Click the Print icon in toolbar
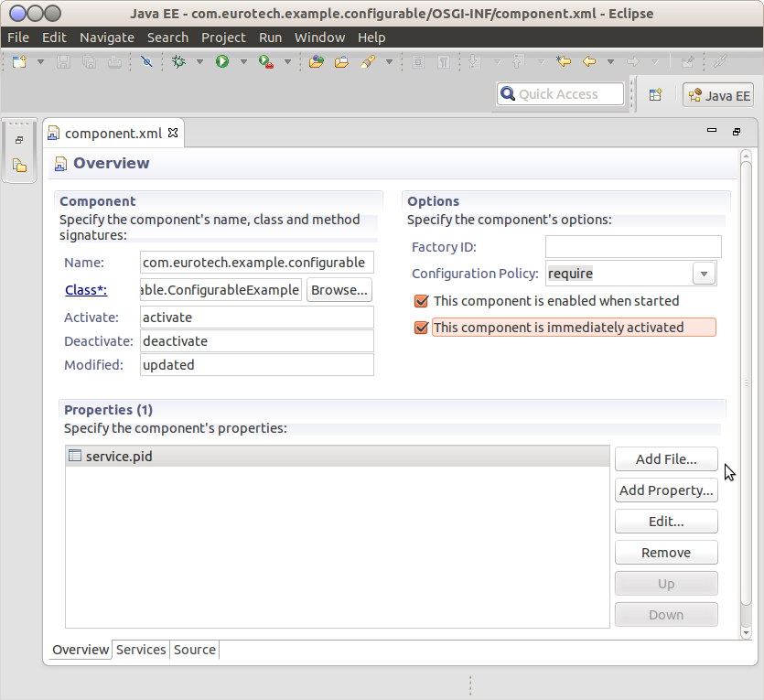The width and height of the screenshot is (764, 700). point(115,62)
